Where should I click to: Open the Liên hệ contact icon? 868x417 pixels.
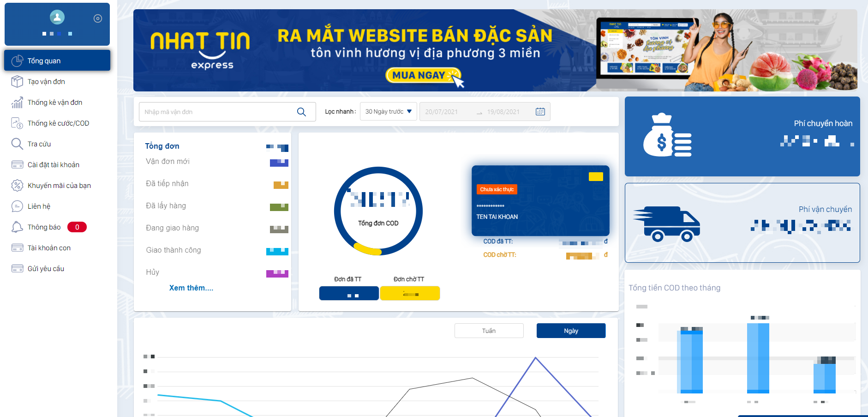(17, 206)
